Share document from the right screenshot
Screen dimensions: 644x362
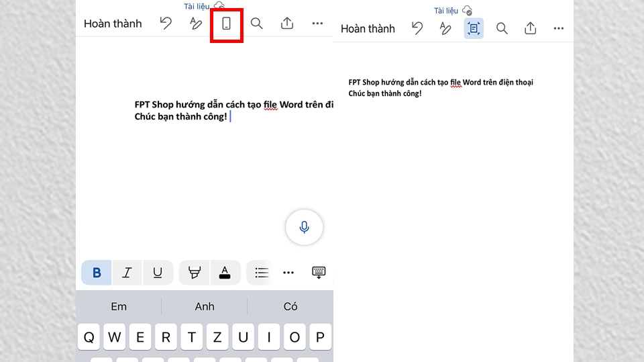pyautogui.click(x=530, y=28)
